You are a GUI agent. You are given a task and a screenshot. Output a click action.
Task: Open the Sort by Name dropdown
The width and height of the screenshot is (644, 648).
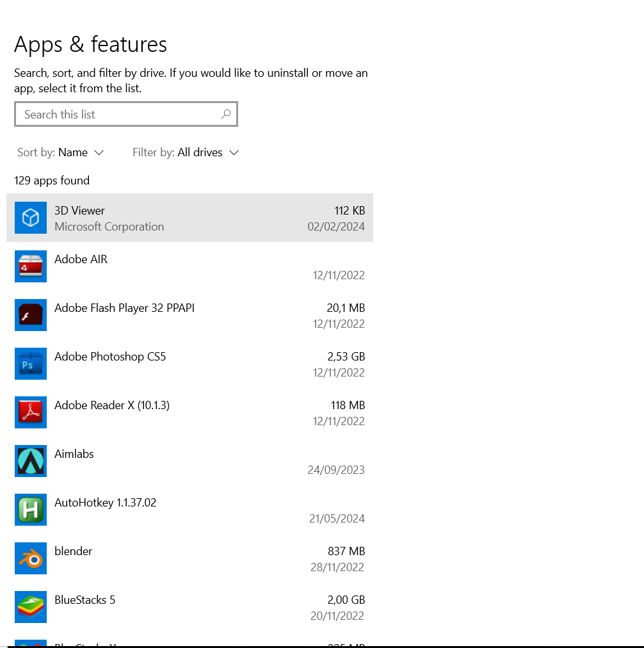point(60,152)
